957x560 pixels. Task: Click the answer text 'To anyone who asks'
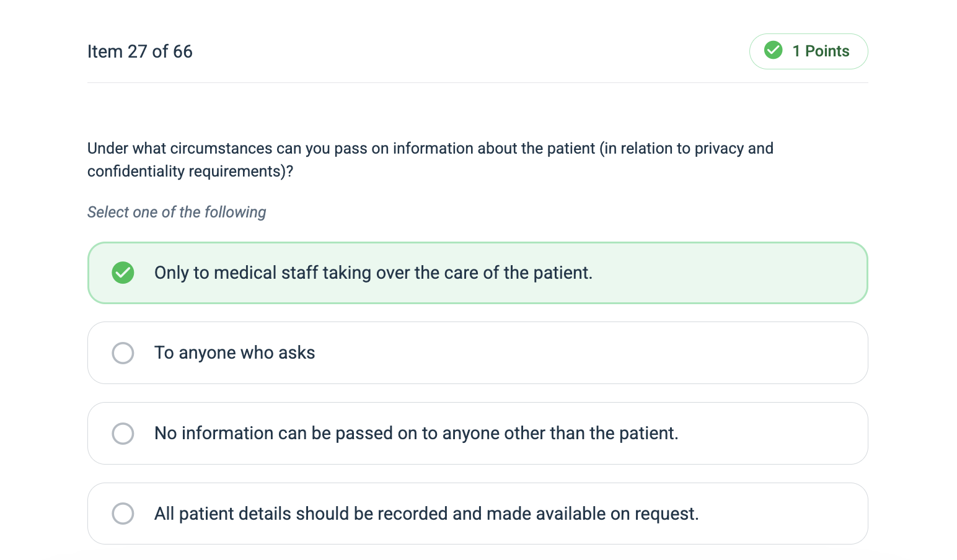[x=234, y=353]
